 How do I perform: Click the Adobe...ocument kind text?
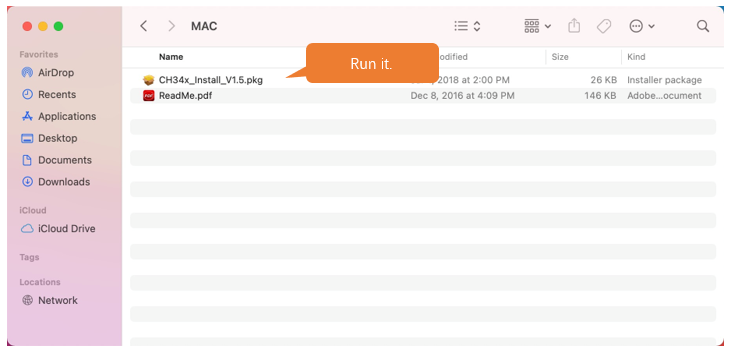[664, 95]
